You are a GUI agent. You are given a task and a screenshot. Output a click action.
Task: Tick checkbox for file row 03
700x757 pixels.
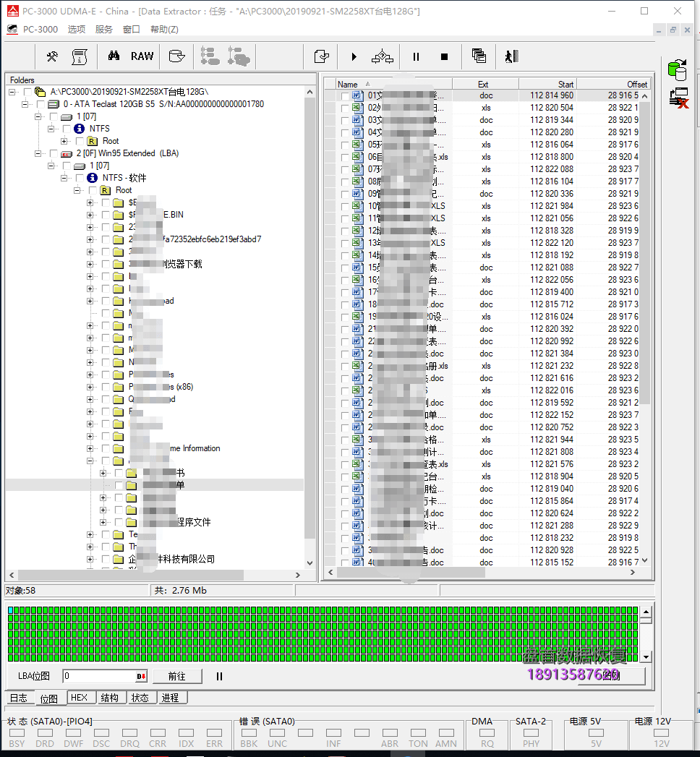click(x=345, y=121)
